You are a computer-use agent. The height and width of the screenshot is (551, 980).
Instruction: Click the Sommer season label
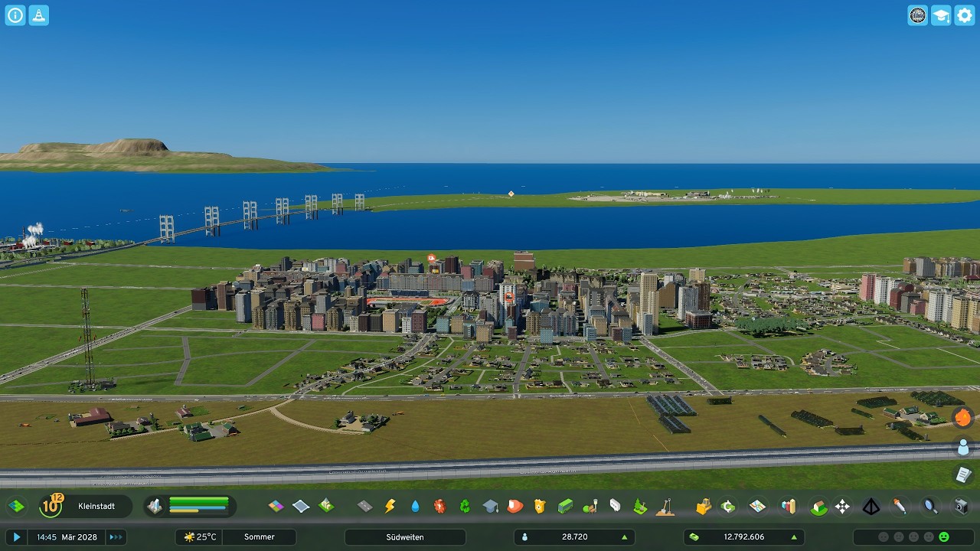(259, 537)
